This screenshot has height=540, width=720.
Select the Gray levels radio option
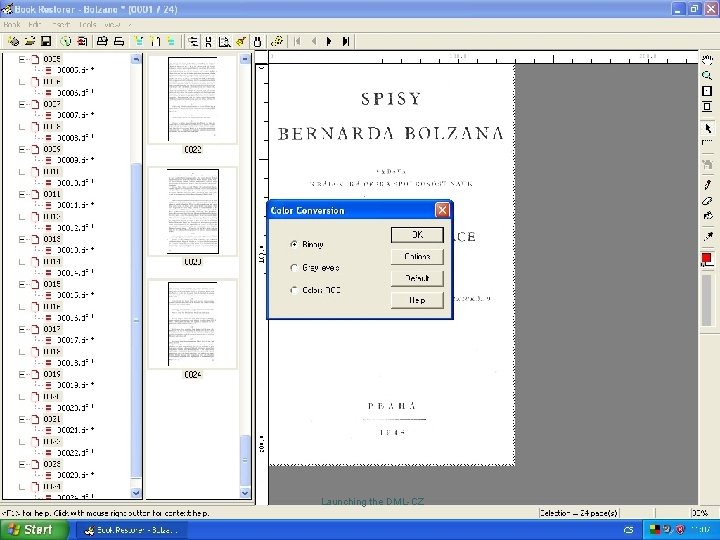tap(294, 267)
